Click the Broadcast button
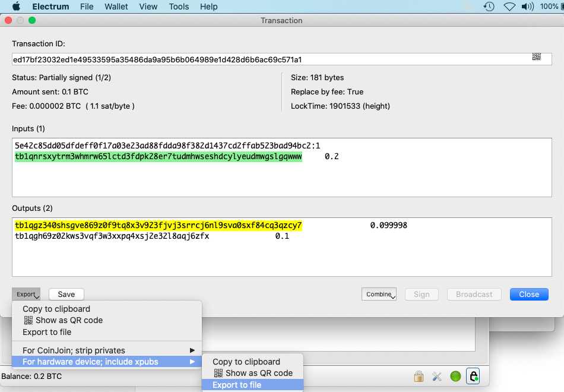 tap(474, 294)
